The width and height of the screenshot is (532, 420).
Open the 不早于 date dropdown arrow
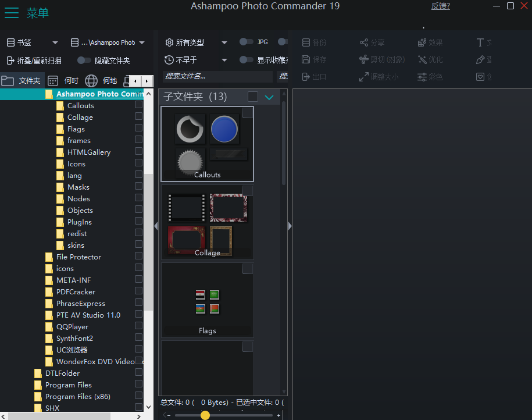click(x=224, y=60)
